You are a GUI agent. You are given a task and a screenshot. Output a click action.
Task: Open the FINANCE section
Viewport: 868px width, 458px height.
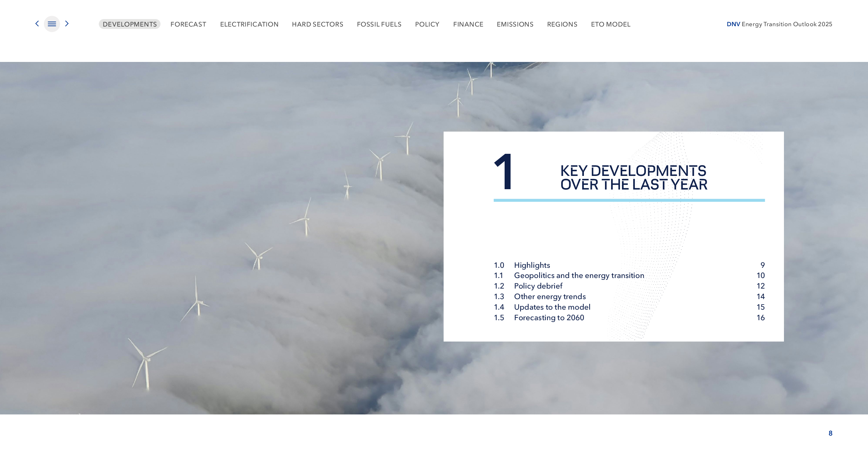[x=468, y=24]
